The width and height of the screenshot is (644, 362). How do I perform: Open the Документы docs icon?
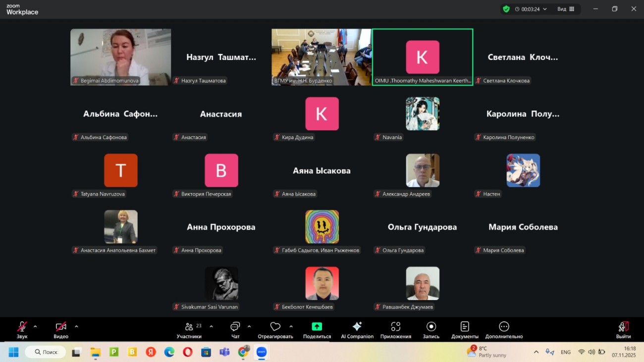[465, 330]
